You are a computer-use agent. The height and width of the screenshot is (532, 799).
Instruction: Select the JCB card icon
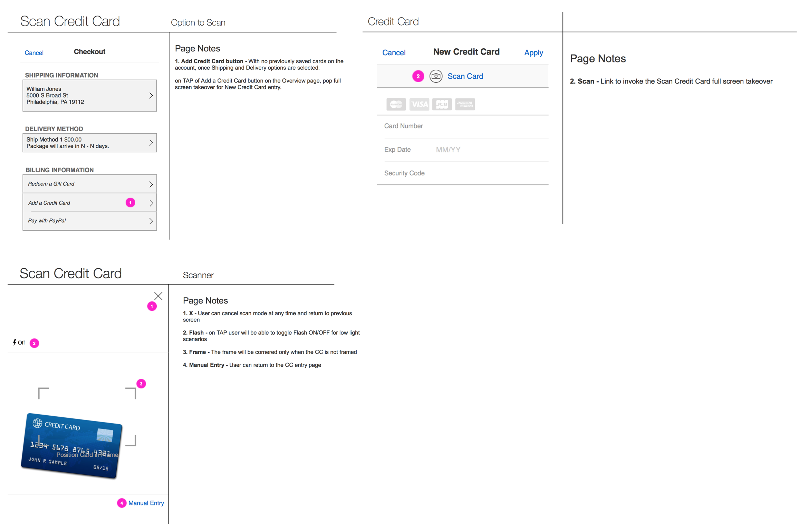pyautogui.click(x=442, y=104)
